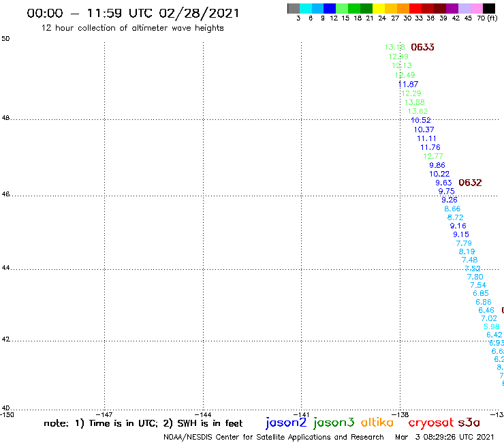504x443 pixels.
Task: Select the 5.98 cyan wave height value
Action: point(492,327)
